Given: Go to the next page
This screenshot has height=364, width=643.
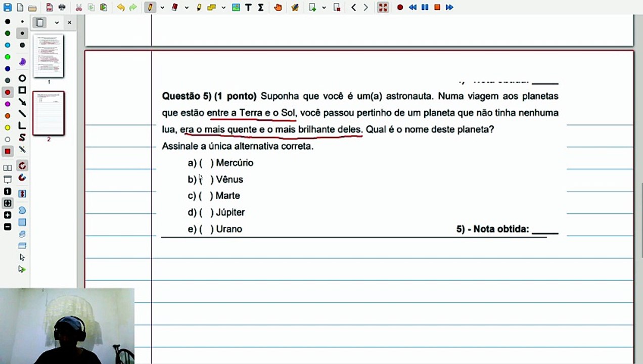Looking at the screenshot, I should coord(366,8).
